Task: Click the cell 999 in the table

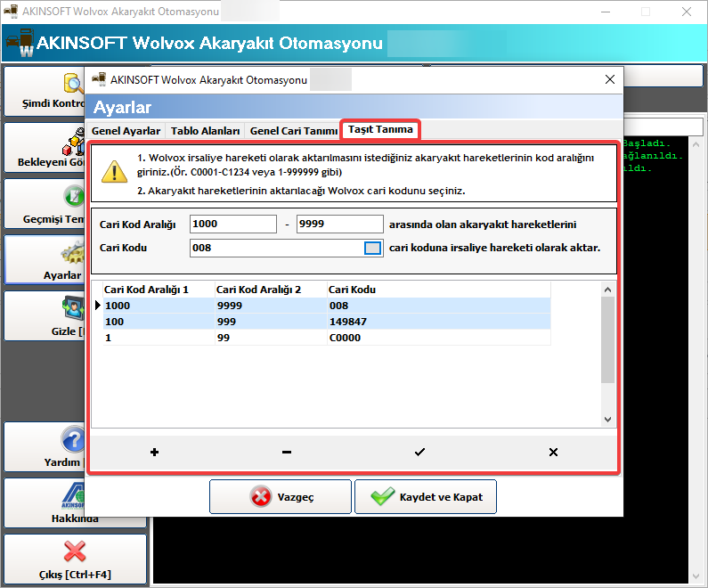Action: (x=271, y=322)
